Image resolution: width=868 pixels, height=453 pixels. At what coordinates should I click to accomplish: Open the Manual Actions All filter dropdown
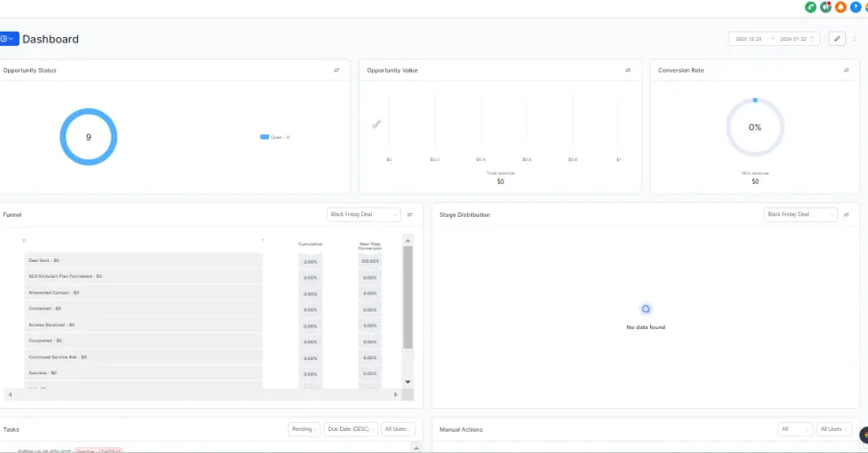point(795,429)
